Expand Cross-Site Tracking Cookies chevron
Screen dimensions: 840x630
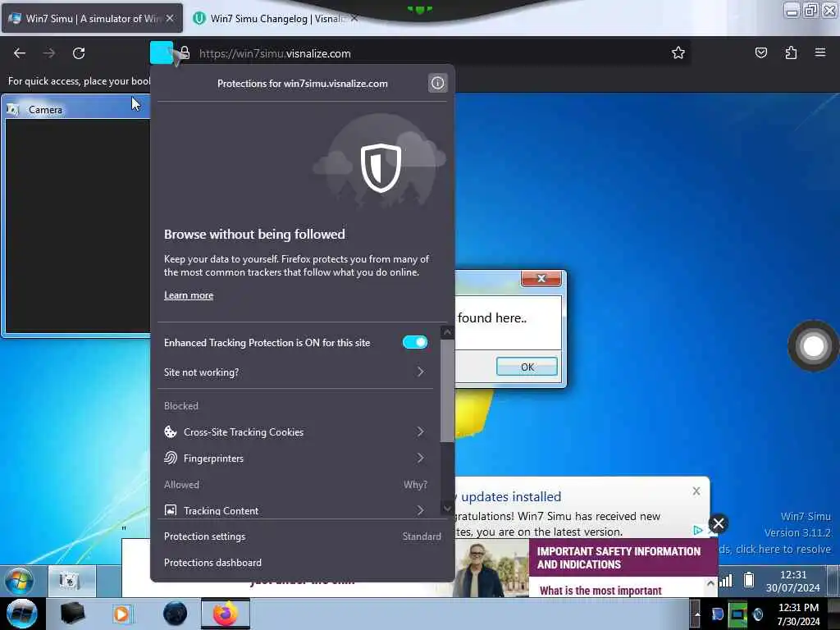(421, 431)
